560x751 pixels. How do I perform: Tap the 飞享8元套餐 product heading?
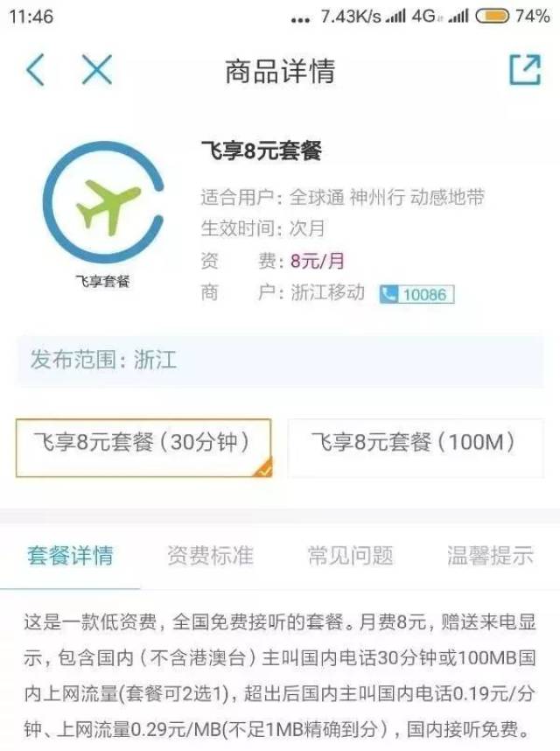(x=261, y=151)
